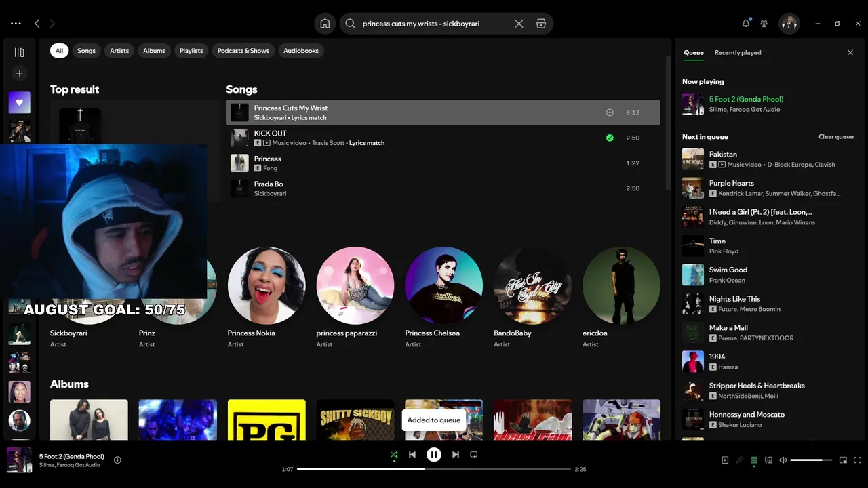Open the Shitty Sickboy album cover

click(355, 420)
